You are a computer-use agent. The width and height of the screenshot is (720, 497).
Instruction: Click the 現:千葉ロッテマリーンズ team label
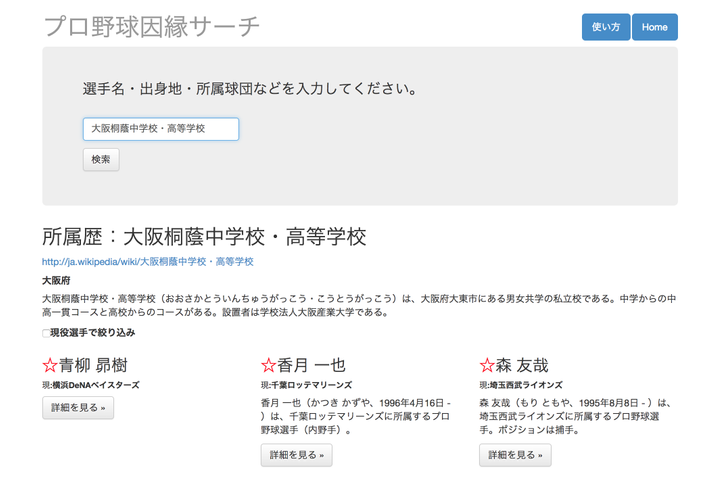pyautogui.click(x=307, y=385)
